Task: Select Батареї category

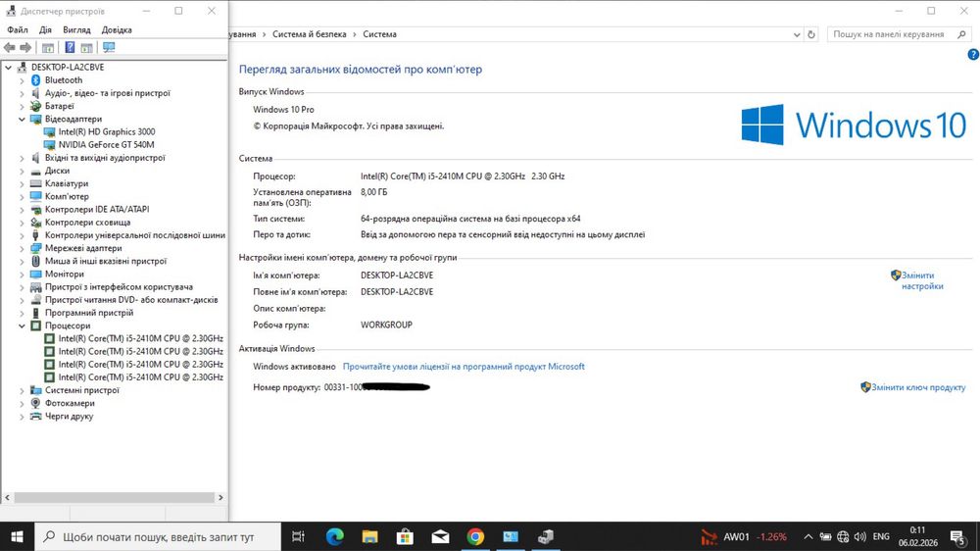Action: click(60, 106)
